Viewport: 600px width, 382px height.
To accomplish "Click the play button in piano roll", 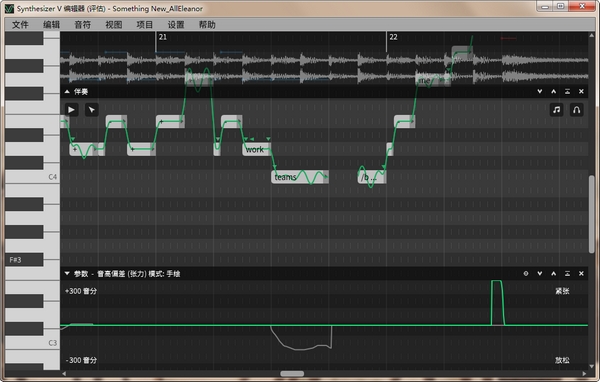I will 71,110.
